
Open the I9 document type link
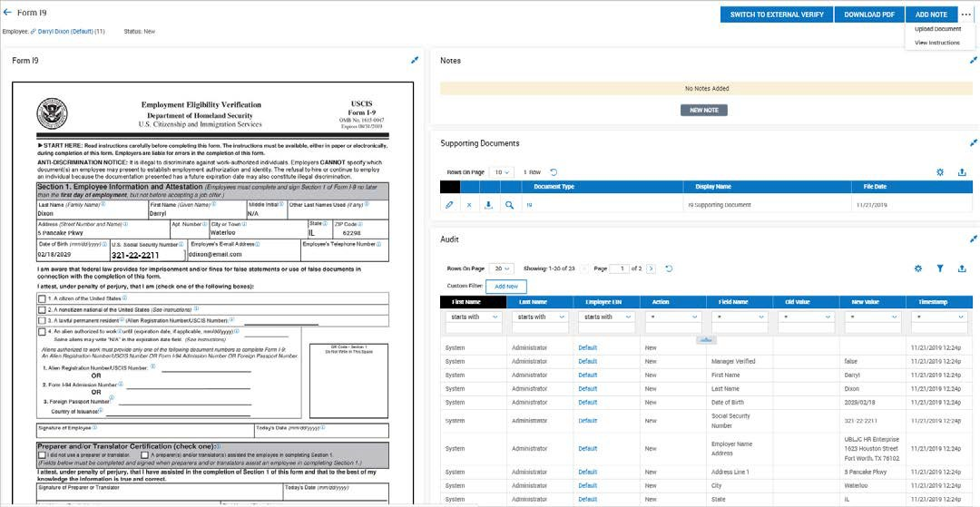click(x=529, y=205)
